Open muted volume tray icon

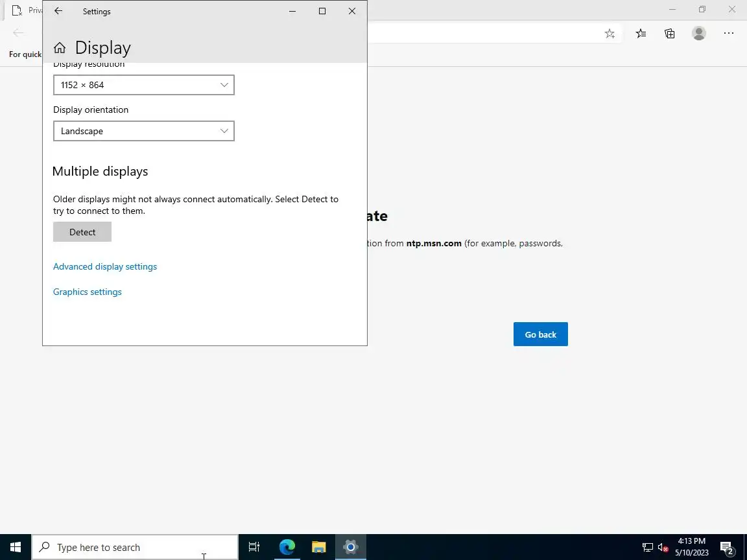click(x=663, y=547)
